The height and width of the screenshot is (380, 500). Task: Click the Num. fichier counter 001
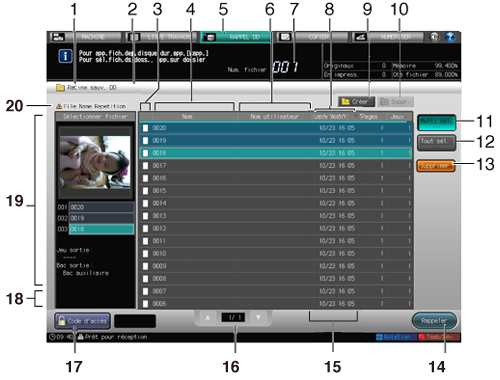coord(286,67)
